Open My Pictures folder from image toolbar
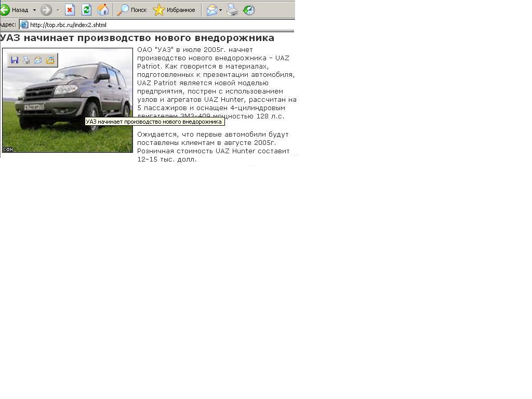 click(x=50, y=60)
